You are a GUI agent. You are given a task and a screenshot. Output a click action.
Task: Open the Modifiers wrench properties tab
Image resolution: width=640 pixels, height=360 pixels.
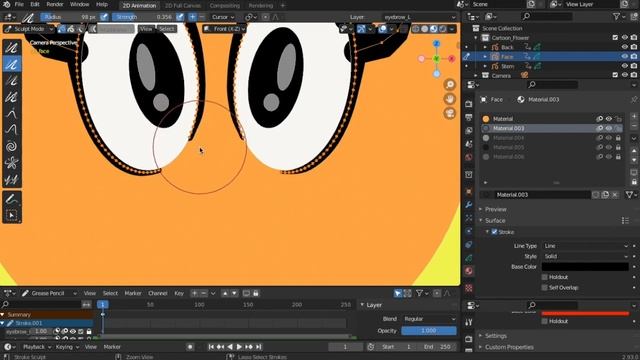pyautogui.click(x=469, y=204)
